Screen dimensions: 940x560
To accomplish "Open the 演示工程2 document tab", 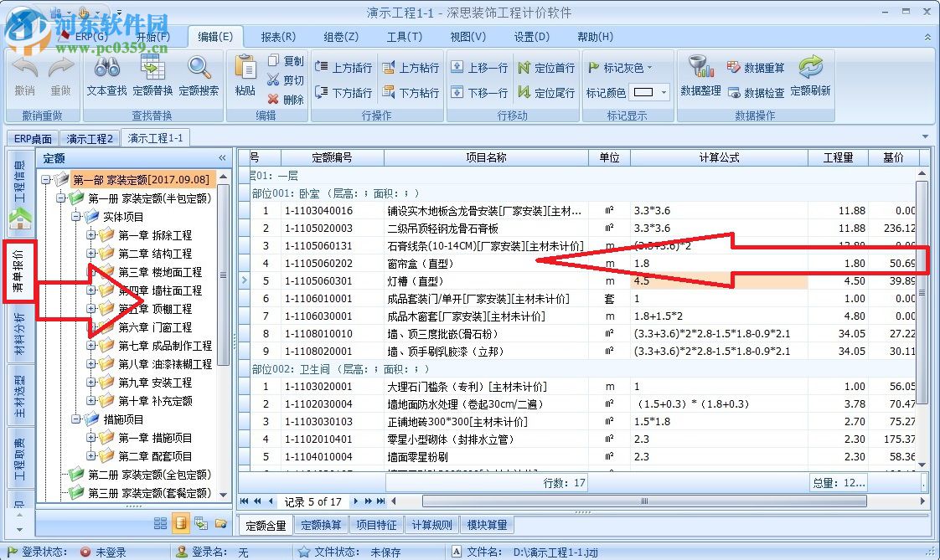I will (90, 137).
